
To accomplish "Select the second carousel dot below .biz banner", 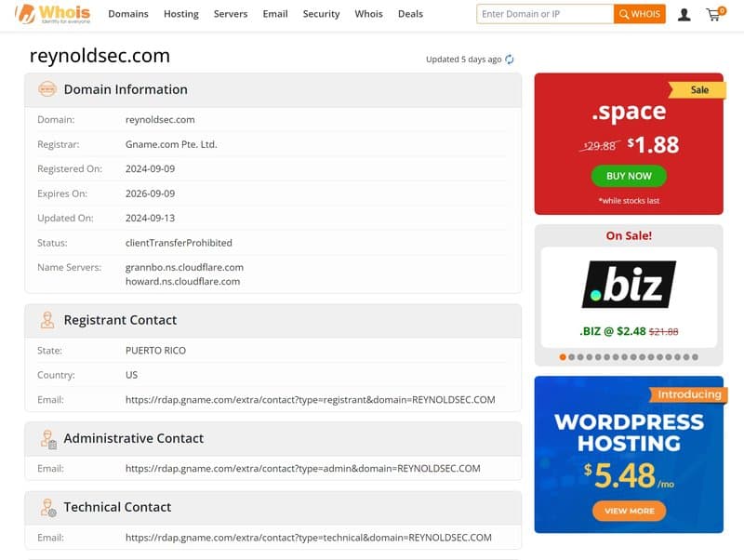I will (570, 355).
